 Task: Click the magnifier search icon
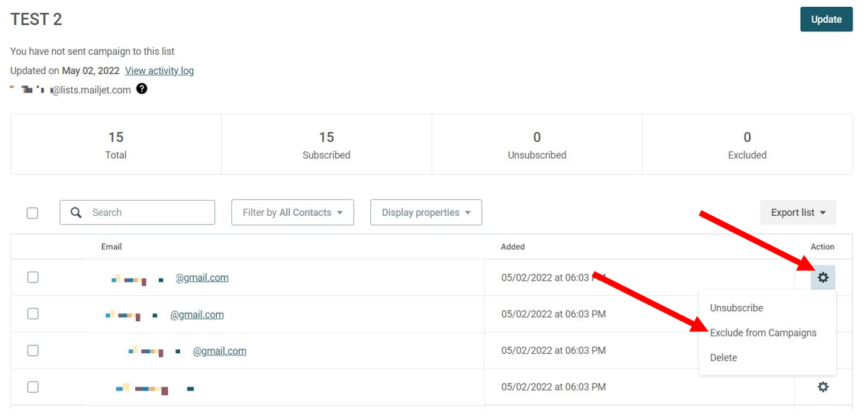point(76,212)
